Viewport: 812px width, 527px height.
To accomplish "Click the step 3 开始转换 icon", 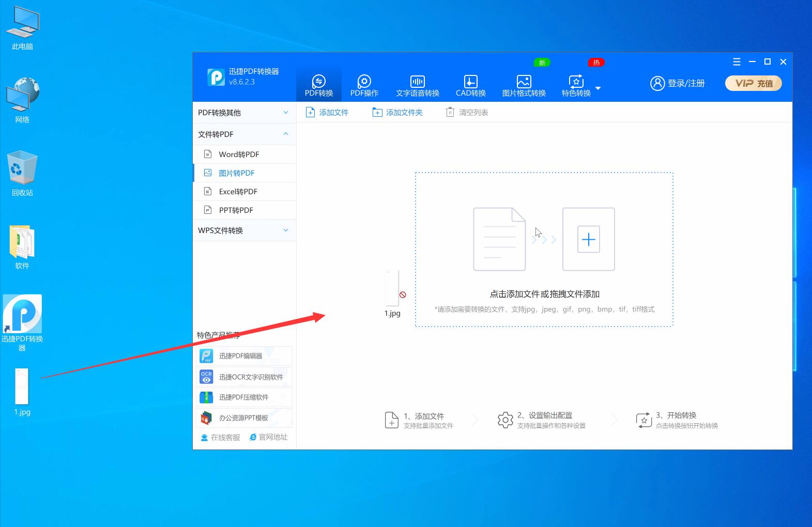I will (x=644, y=420).
